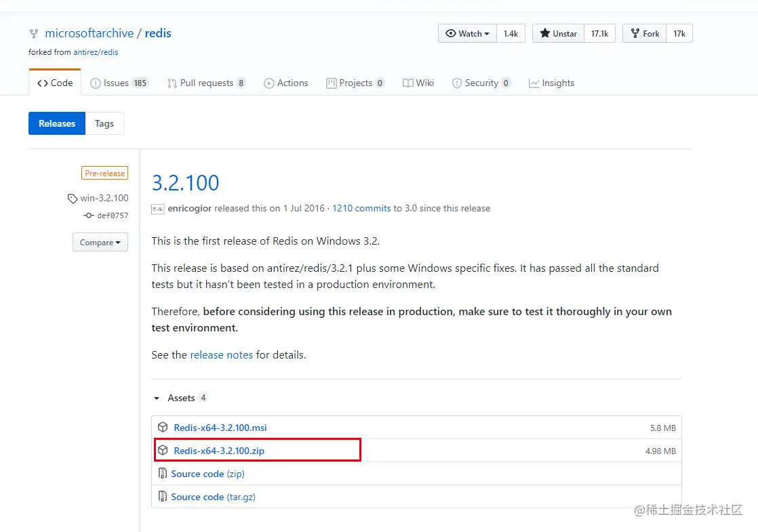758x532 pixels.
Task: Select the Releases button
Action: [x=57, y=123]
